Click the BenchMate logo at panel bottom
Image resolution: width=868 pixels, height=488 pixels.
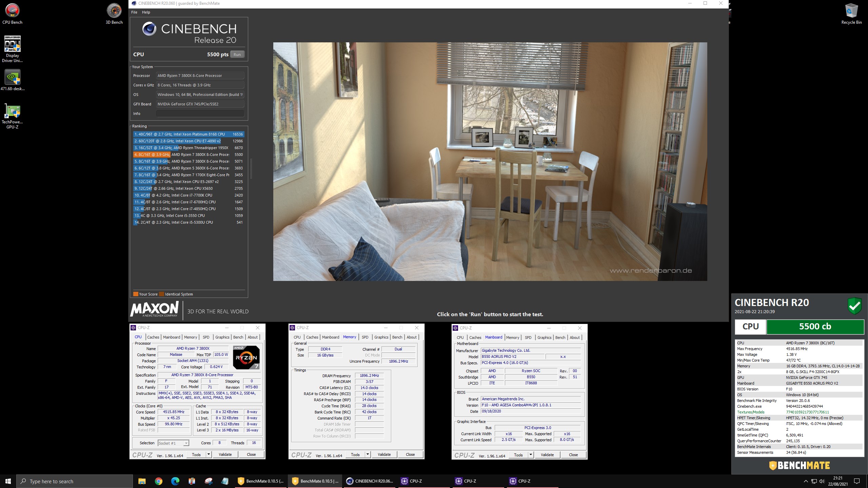click(800, 466)
